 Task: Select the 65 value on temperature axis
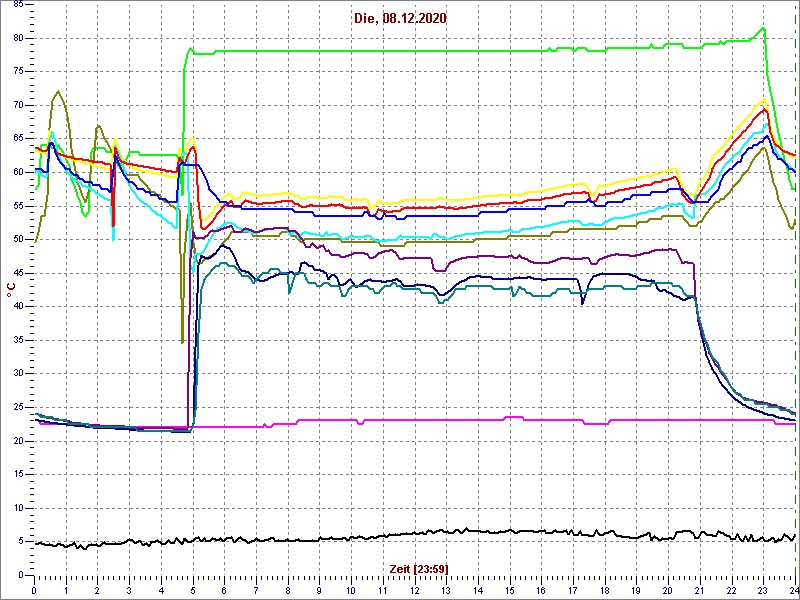coord(18,139)
